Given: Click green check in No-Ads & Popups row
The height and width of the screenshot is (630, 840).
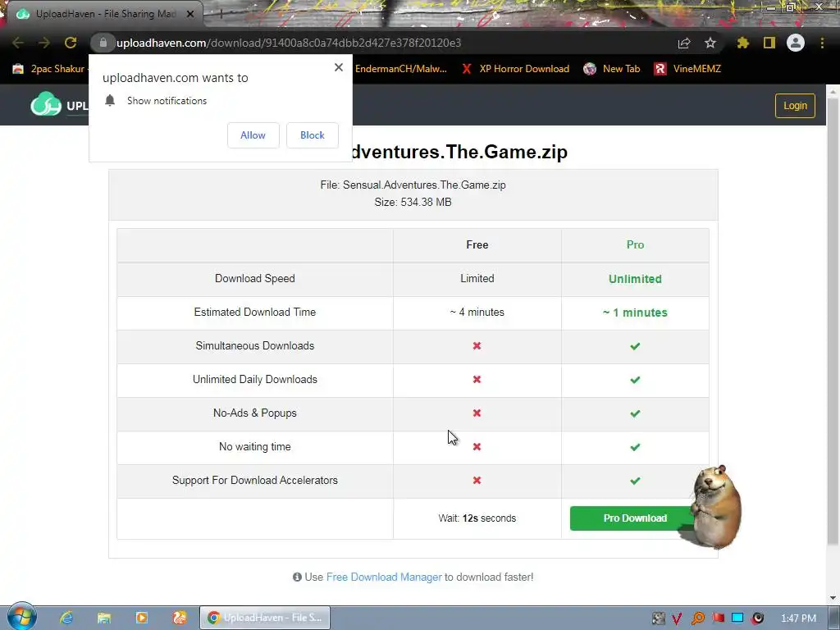Looking at the screenshot, I should (x=636, y=413).
